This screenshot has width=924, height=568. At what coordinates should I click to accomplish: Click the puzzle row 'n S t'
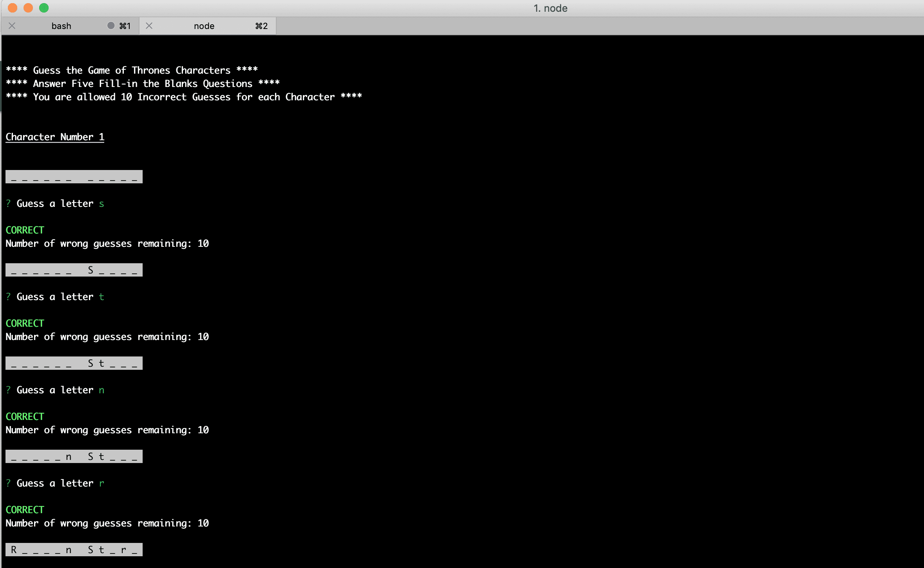click(x=74, y=456)
